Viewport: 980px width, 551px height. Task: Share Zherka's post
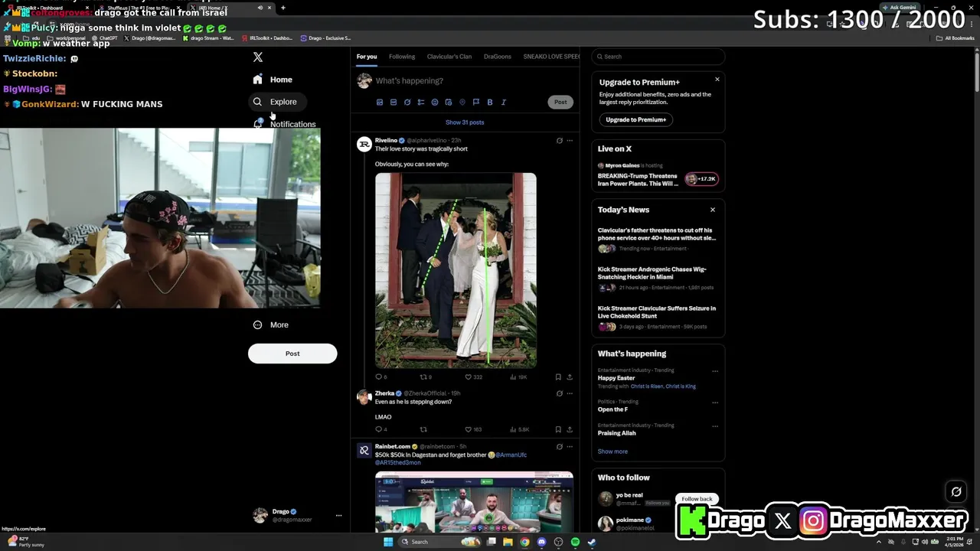[x=570, y=430]
